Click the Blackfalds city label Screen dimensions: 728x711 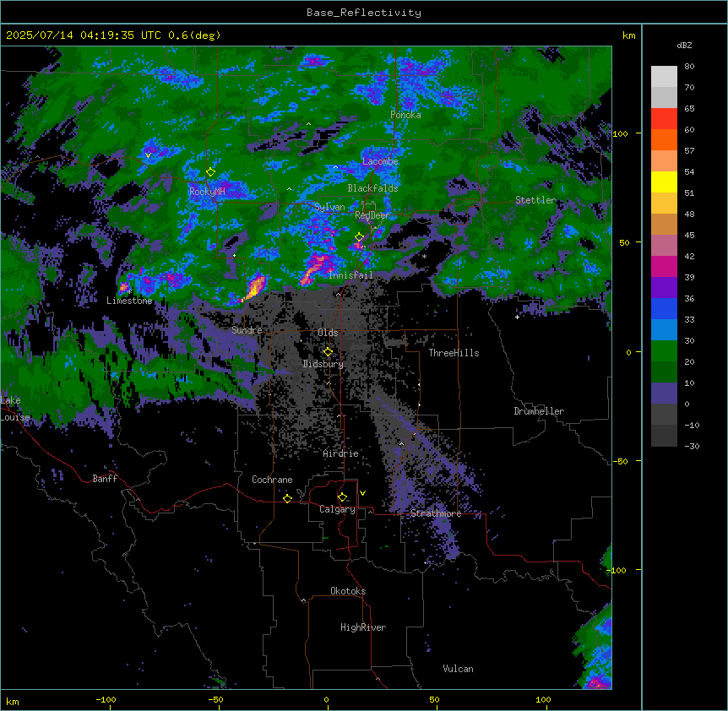pos(372,188)
